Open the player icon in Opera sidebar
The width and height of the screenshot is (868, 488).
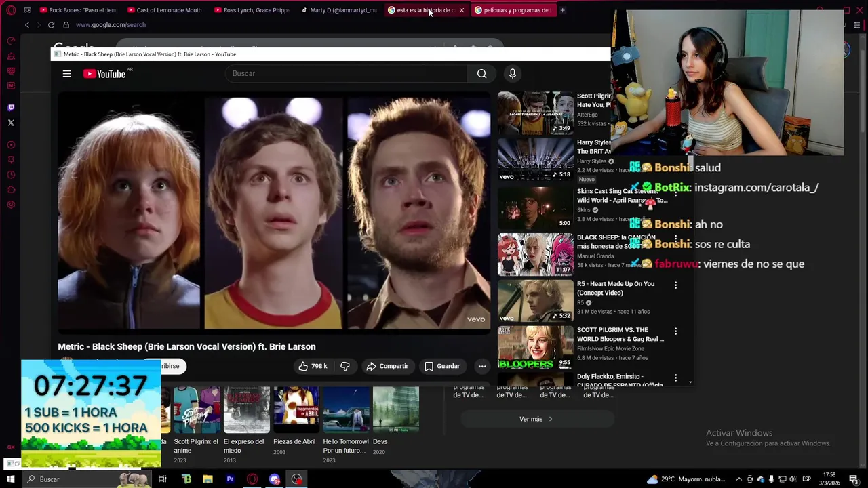click(11, 144)
